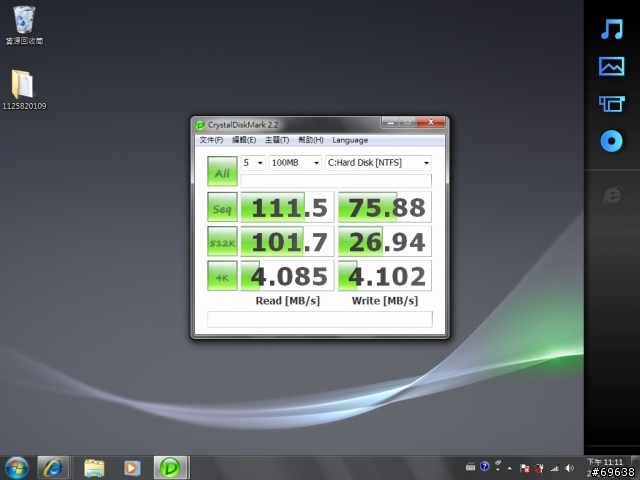
Task: Start the 512K benchmark
Action: [222, 242]
